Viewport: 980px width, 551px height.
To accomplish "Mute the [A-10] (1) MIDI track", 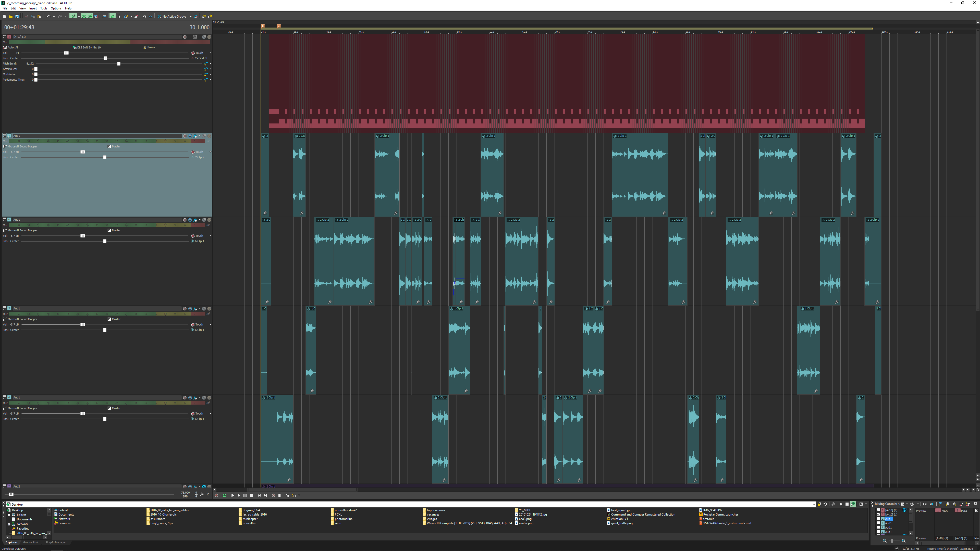I will click(x=204, y=37).
